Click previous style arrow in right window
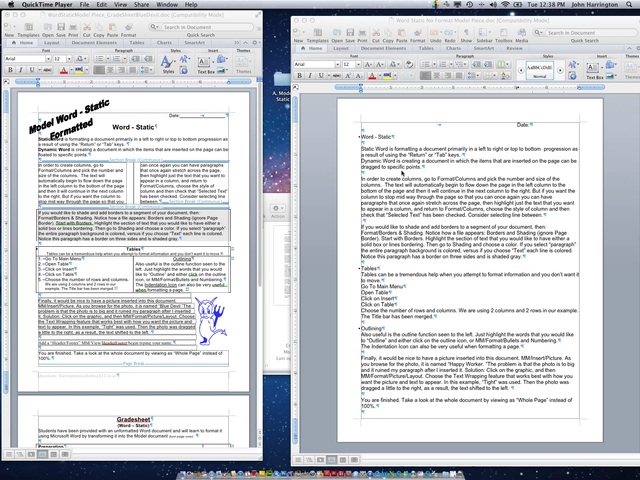The width and height of the screenshot is (640, 480). tap(521, 70)
